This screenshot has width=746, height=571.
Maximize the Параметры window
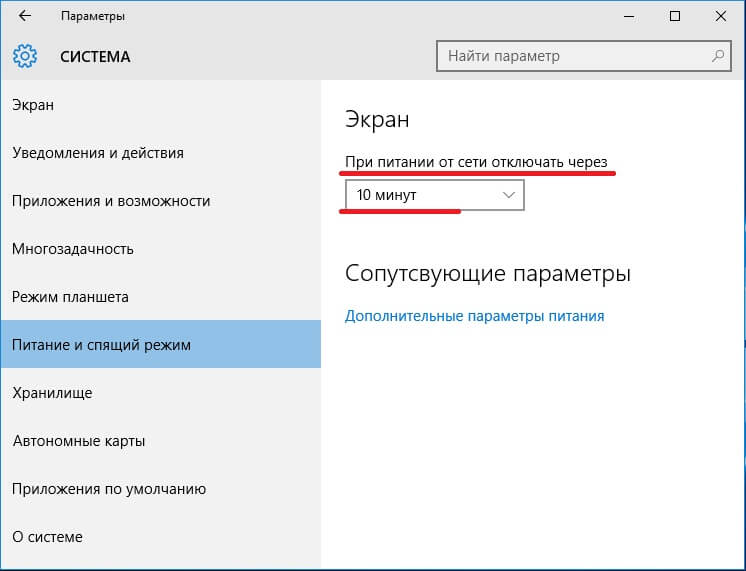coord(675,16)
